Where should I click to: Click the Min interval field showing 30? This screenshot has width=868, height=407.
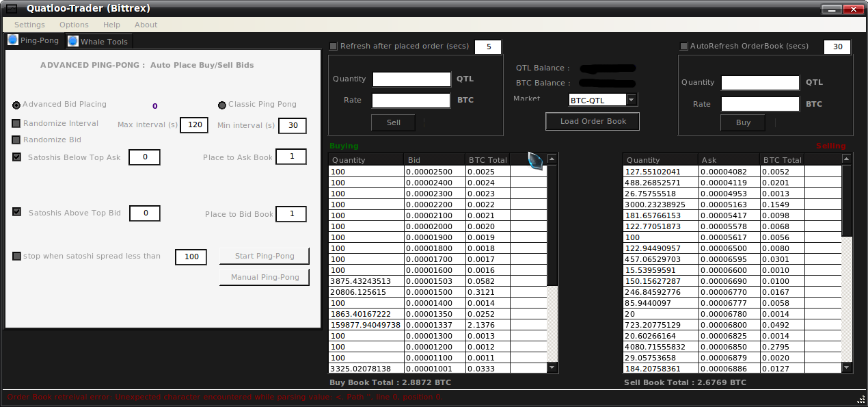[293, 126]
